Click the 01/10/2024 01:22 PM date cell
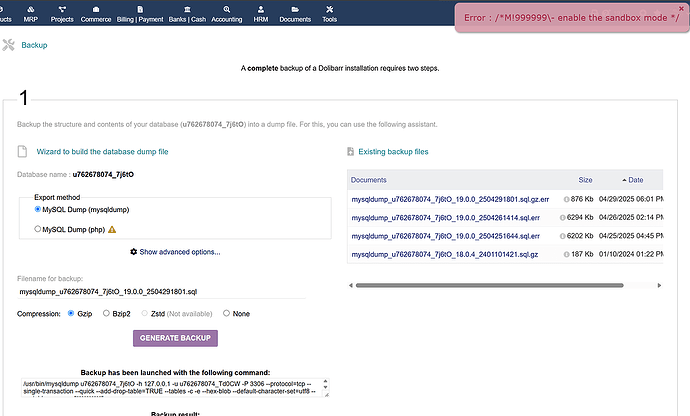The width and height of the screenshot is (690, 416). click(x=631, y=254)
